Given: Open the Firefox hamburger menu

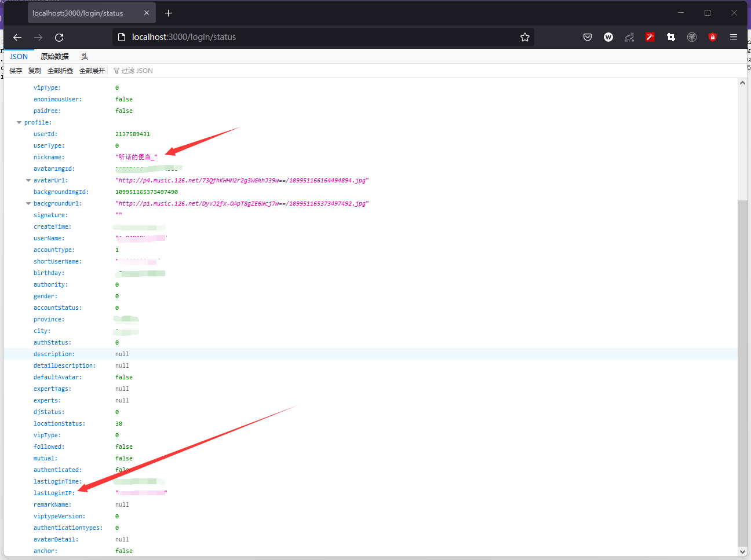Looking at the screenshot, I should (x=734, y=37).
